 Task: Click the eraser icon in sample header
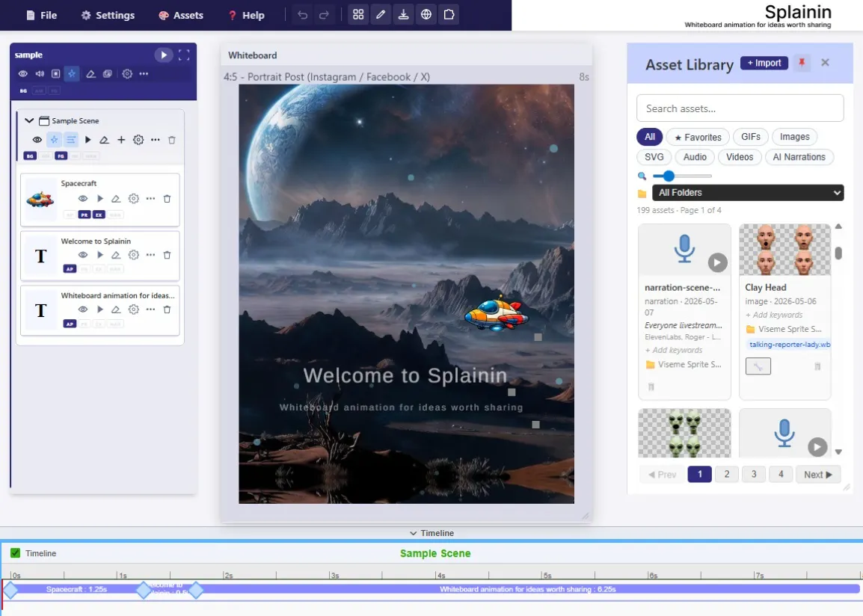(x=90, y=74)
